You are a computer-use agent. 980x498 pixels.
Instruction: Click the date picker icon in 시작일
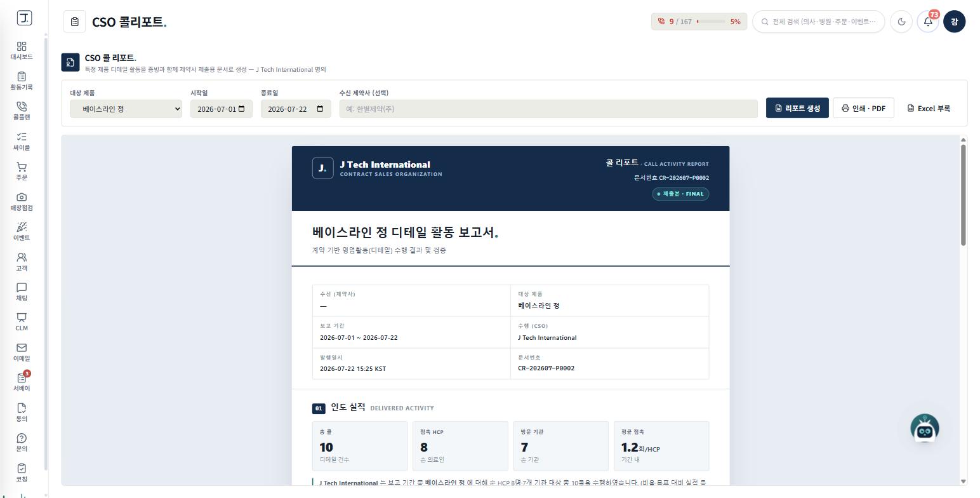point(241,109)
